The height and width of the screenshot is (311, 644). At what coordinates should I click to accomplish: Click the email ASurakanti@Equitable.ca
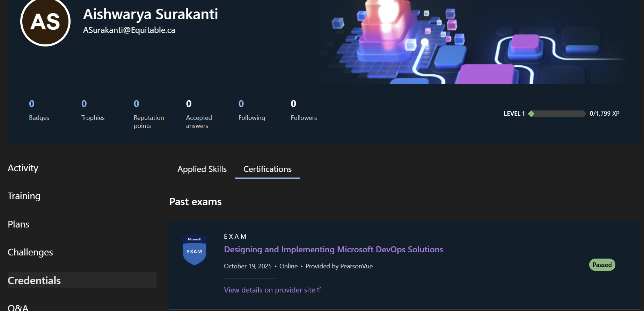pyautogui.click(x=129, y=30)
